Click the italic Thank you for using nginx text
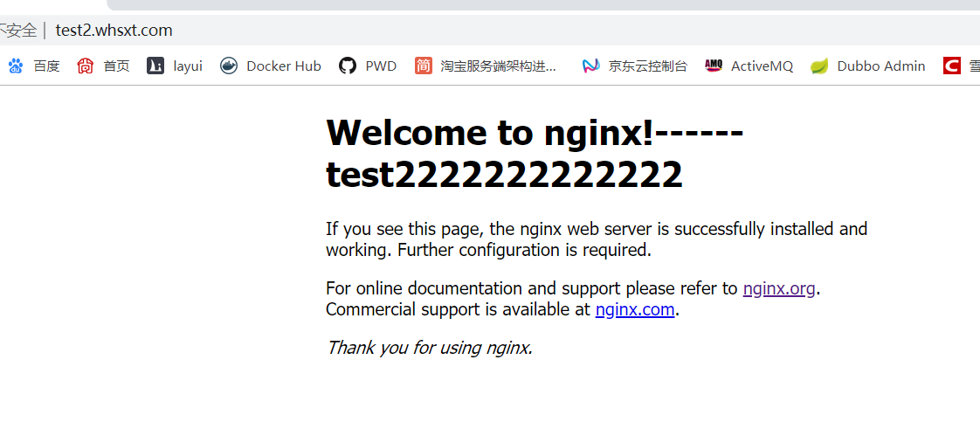The height and width of the screenshot is (429, 980). point(429,348)
